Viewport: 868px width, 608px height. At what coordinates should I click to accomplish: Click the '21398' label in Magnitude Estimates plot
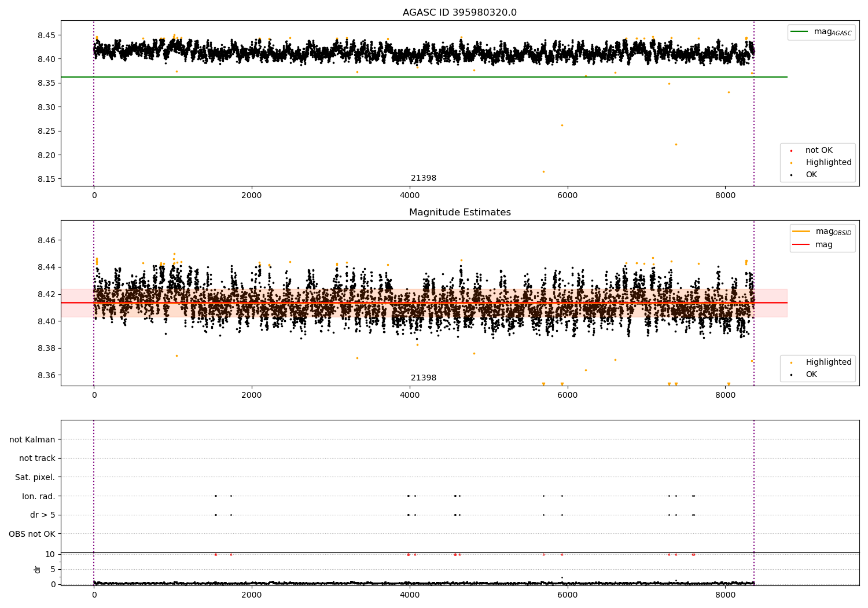coord(424,378)
